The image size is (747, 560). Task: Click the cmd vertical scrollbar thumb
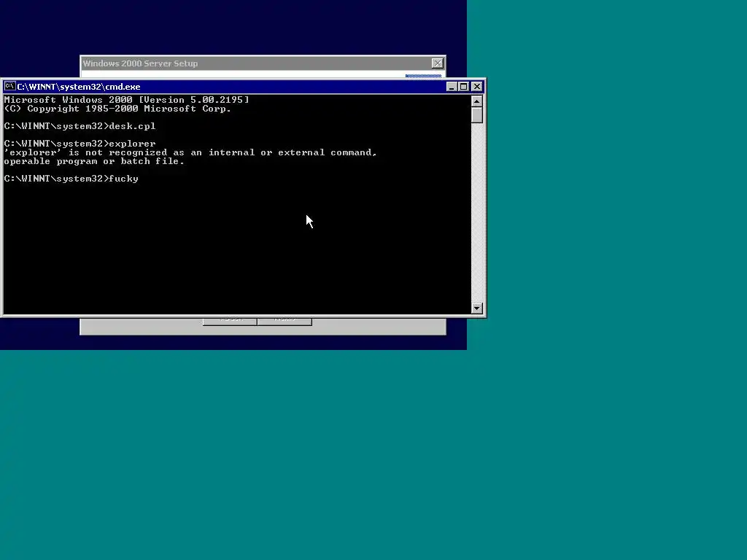(x=477, y=115)
